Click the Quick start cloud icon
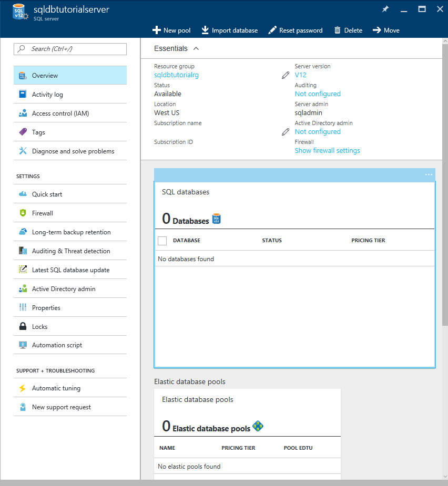Screen dimensions: 448x486 23,194
